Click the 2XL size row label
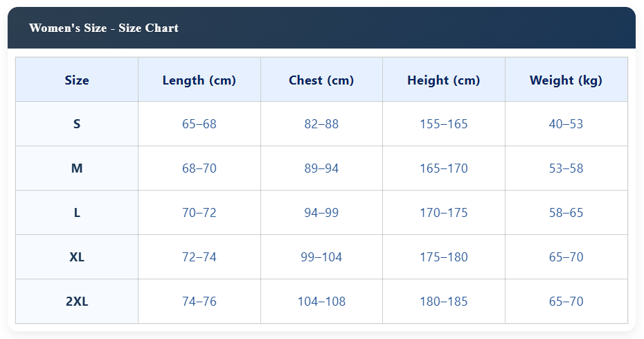This screenshot has width=644, height=339. tap(77, 302)
